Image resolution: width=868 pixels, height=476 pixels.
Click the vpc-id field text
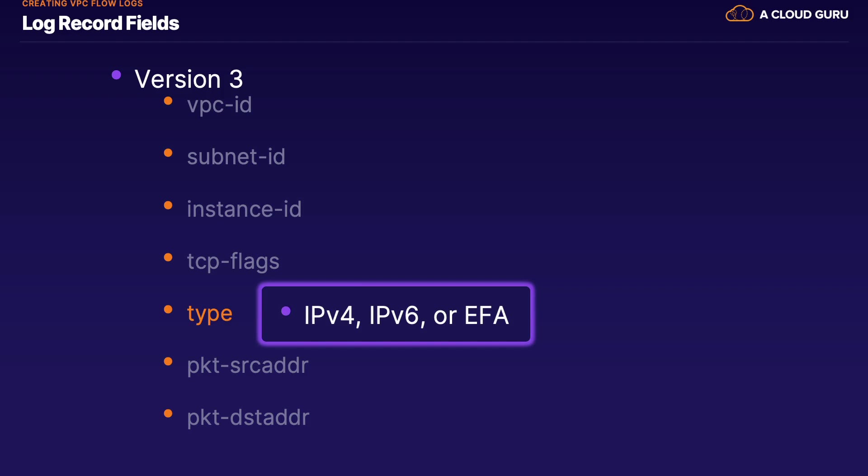(x=219, y=105)
